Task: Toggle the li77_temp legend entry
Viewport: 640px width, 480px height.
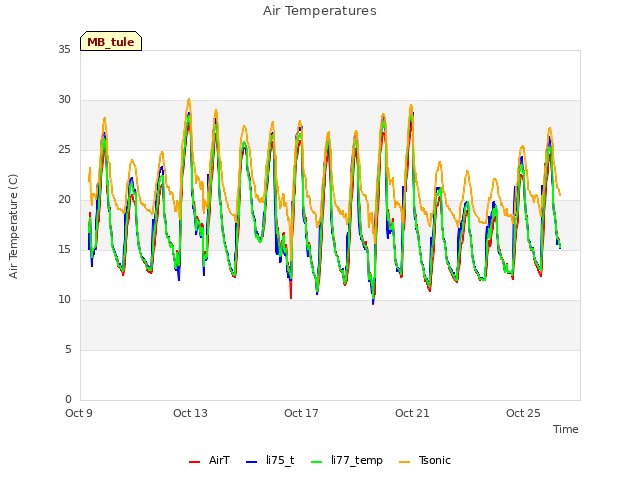Action: [347, 460]
